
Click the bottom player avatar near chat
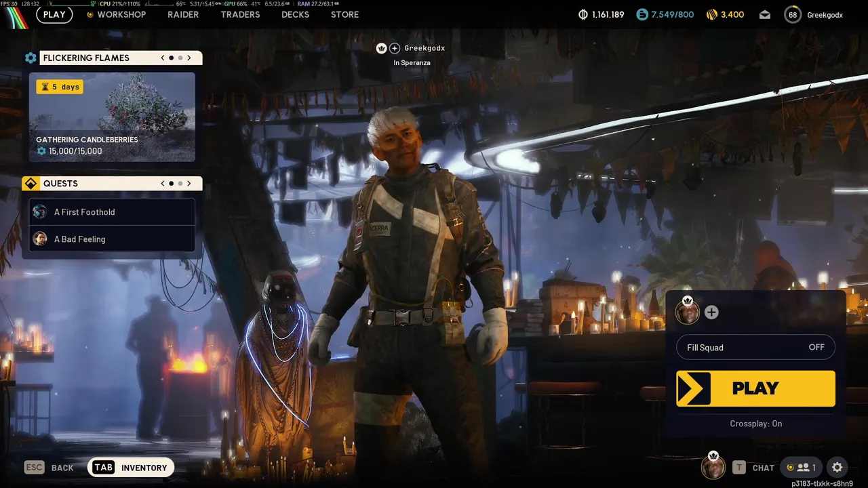713,467
